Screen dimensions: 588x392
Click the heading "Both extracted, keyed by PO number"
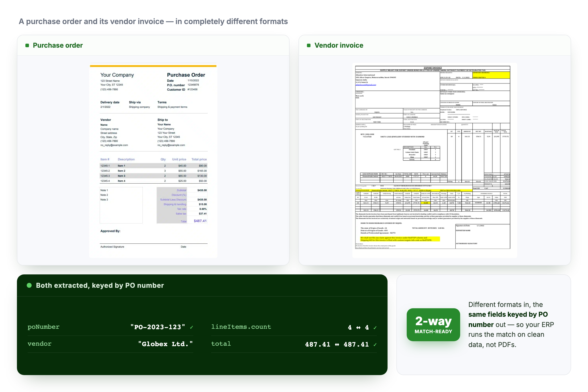pos(100,285)
